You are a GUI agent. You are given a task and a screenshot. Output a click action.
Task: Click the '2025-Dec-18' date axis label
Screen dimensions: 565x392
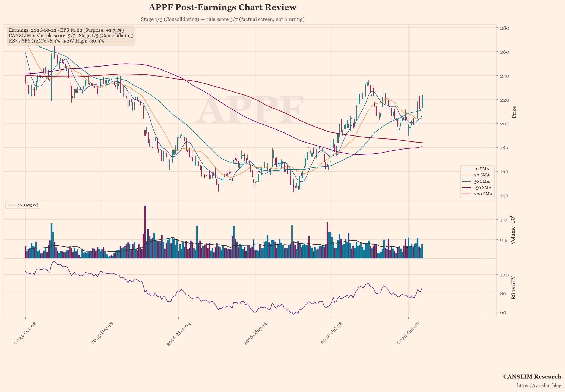pyautogui.click(x=102, y=333)
